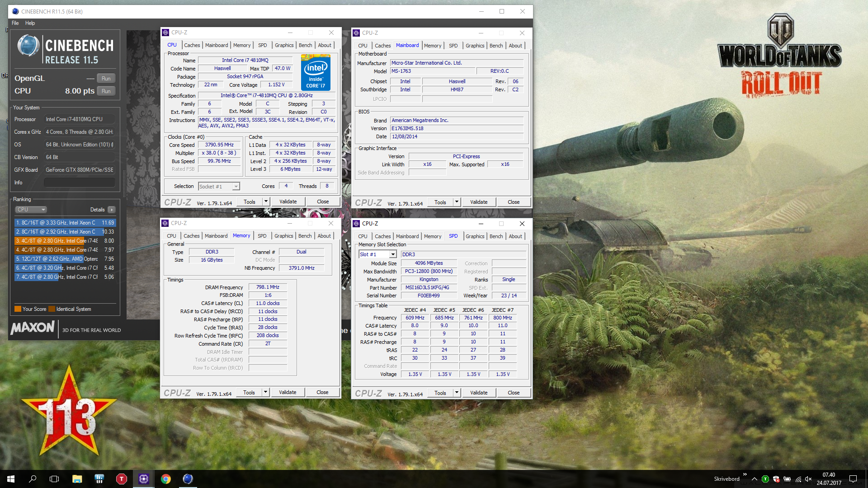Open About tab in SPD CPU-Z window

tap(515, 236)
